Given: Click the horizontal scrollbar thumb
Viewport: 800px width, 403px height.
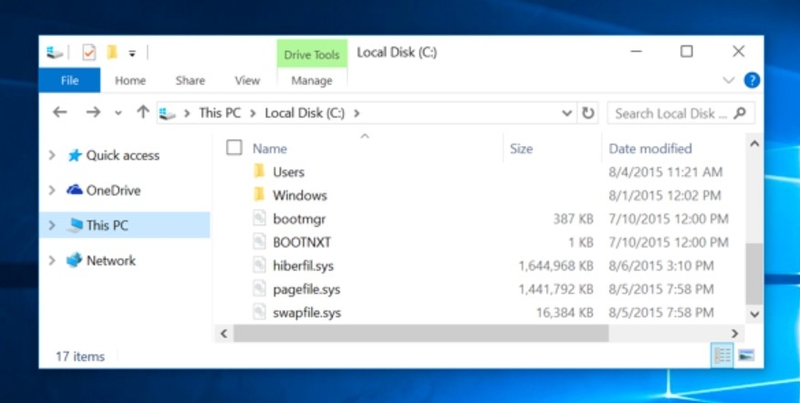Looking at the screenshot, I should [x=421, y=334].
